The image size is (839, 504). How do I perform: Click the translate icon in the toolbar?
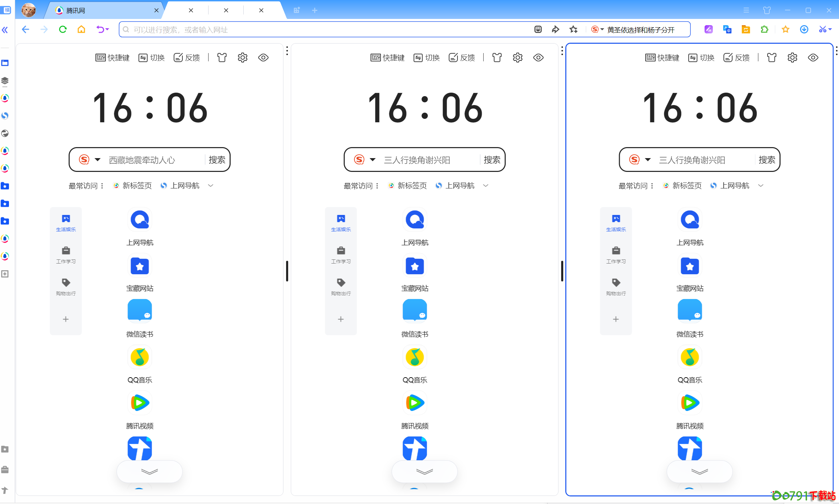pos(727,30)
